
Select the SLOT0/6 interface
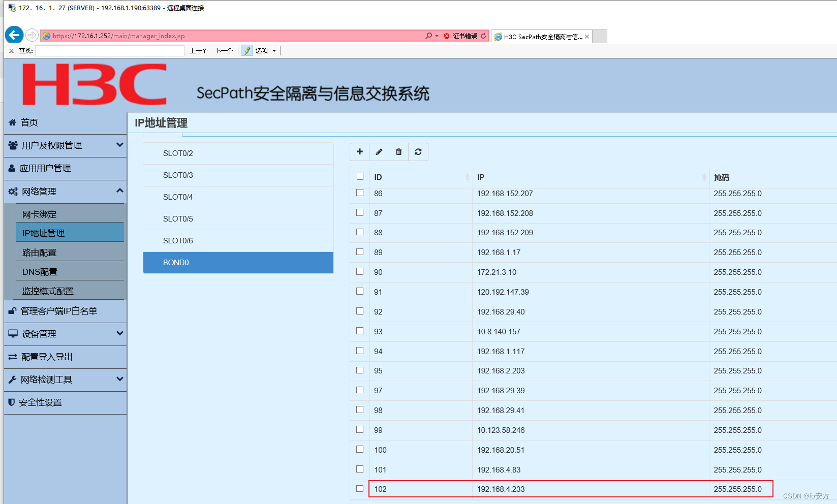point(238,241)
